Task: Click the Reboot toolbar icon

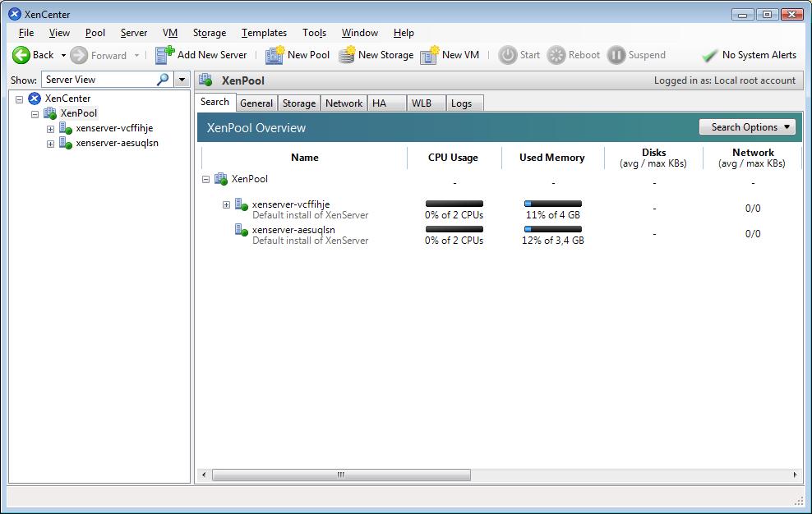Action: tap(556, 55)
